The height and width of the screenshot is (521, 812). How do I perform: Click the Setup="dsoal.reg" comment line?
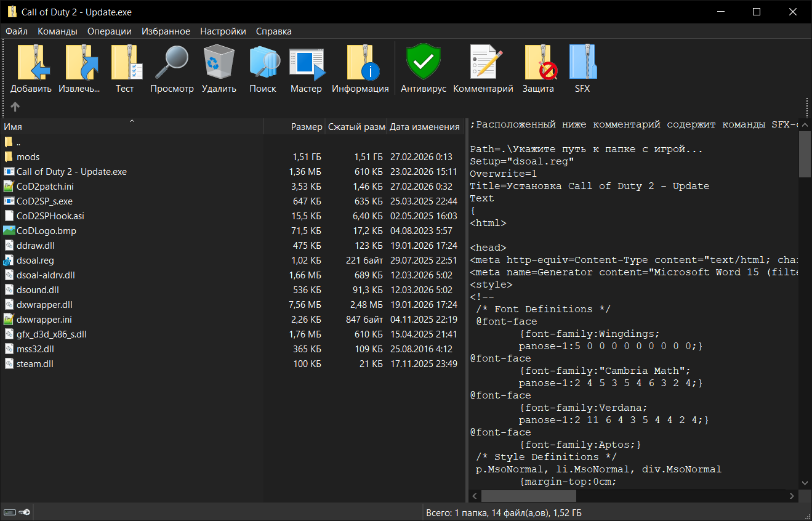[522, 161]
